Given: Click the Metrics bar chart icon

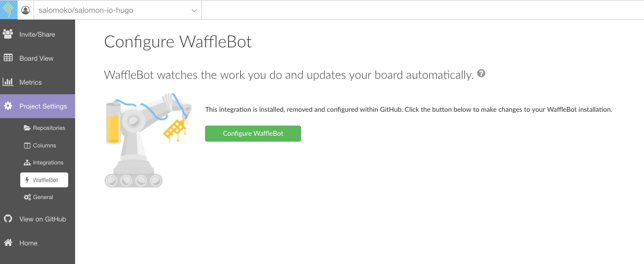Looking at the screenshot, I should (8, 82).
